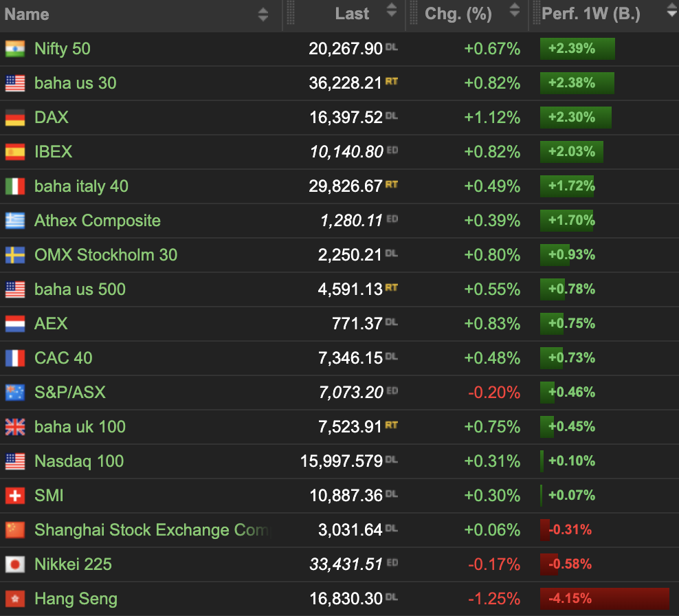The height and width of the screenshot is (616, 679).
Task: Select the last value 36,228.21
Action: 345,82
